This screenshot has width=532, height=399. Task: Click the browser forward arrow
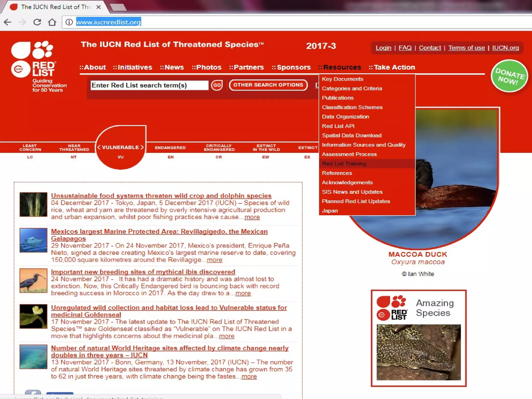22,22
